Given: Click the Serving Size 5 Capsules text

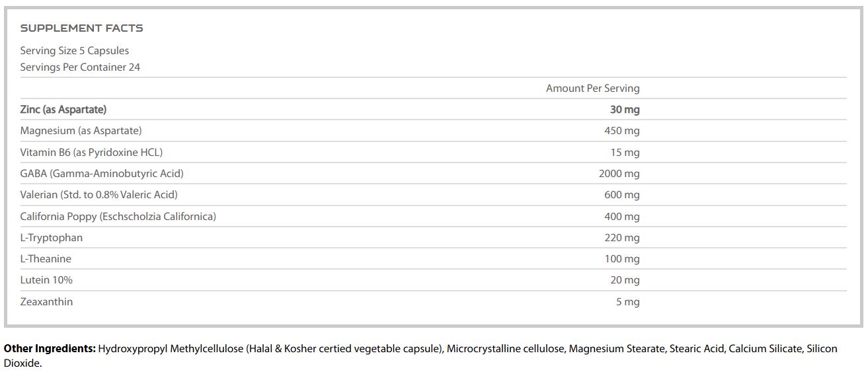Looking at the screenshot, I should [x=75, y=51].
